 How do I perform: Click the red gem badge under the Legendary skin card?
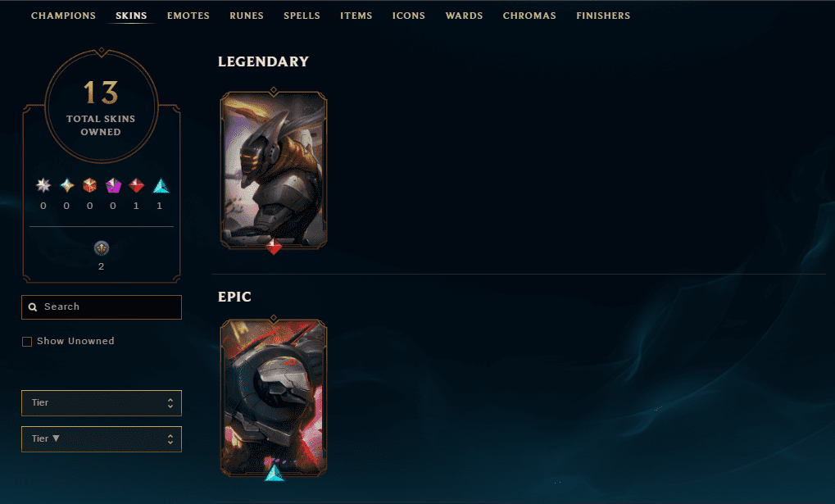click(274, 247)
